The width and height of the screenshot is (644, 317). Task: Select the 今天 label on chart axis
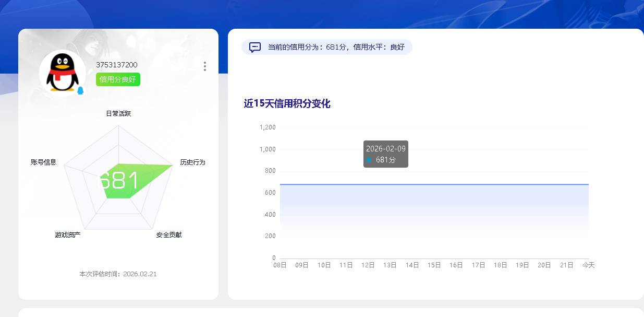pyautogui.click(x=588, y=265)
